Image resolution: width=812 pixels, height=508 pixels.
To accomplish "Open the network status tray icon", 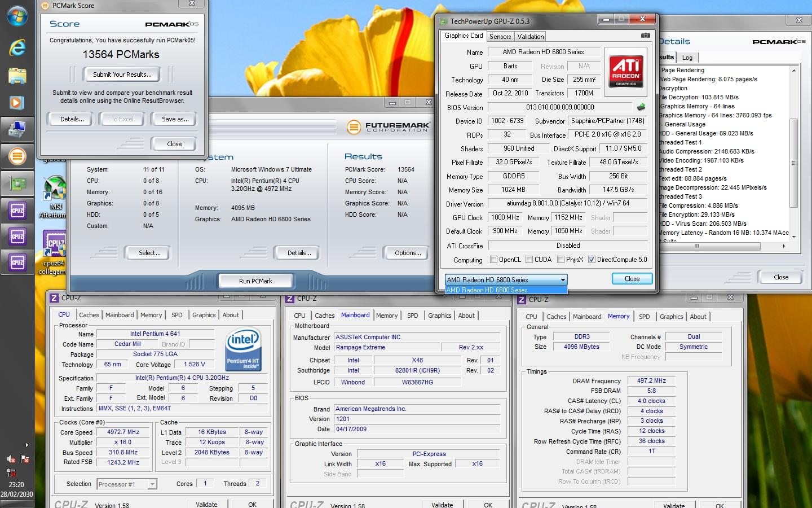I will point(11,472).
